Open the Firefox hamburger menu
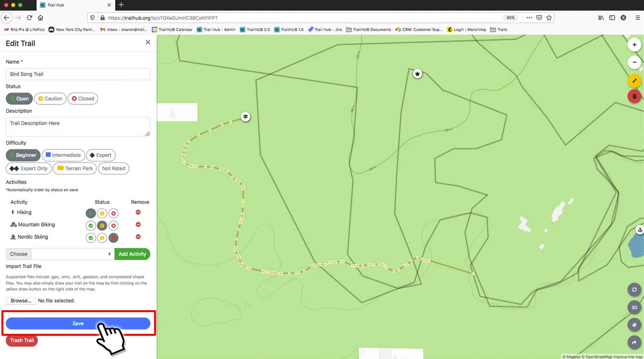The image size is (644, 359). coord(637,17)
